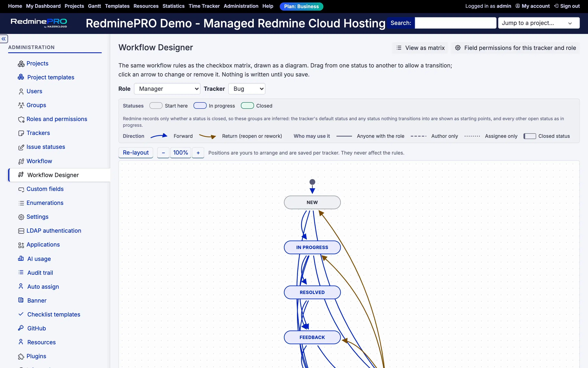Click in the Search input field
The width and height of the screenshot is (588, 368).
pos(455,23)
